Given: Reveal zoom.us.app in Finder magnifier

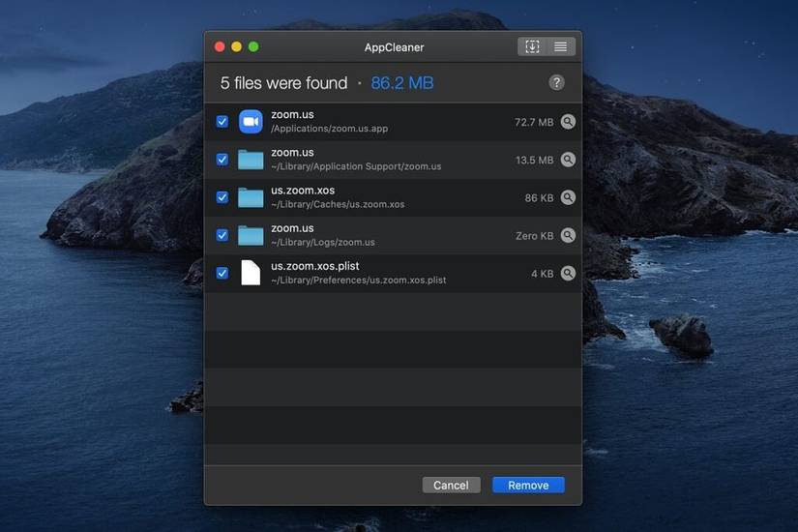Looking at the screenshot, I should click(568, 122).
